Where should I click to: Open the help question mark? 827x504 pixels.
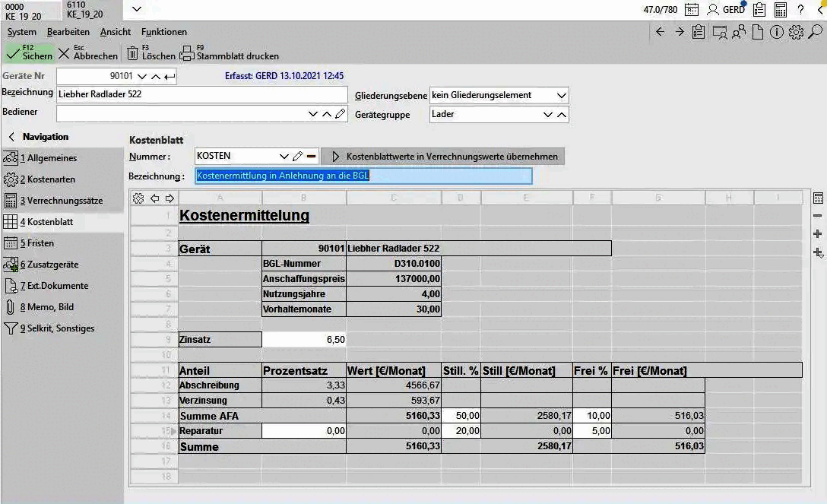click(x=800, y=9)
